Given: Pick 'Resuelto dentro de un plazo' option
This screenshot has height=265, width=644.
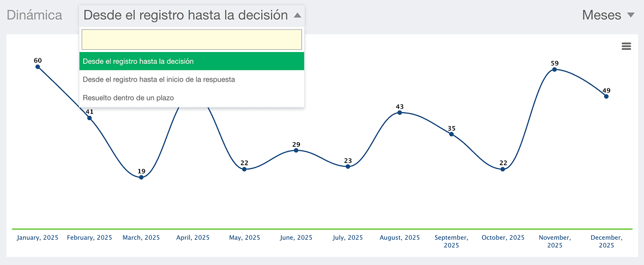Looking at the screenshot, I should [192, 98].
